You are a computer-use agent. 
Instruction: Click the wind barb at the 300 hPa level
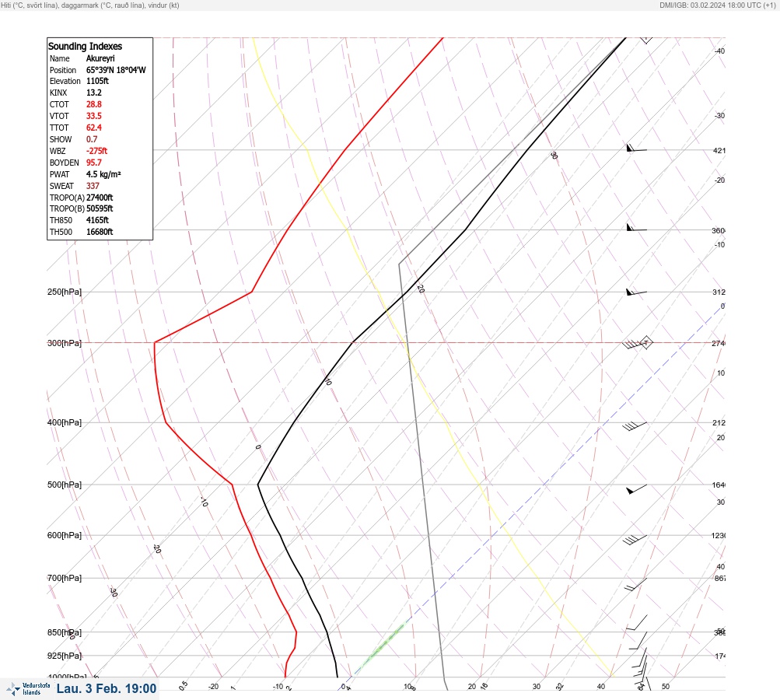tap(635, 344)
